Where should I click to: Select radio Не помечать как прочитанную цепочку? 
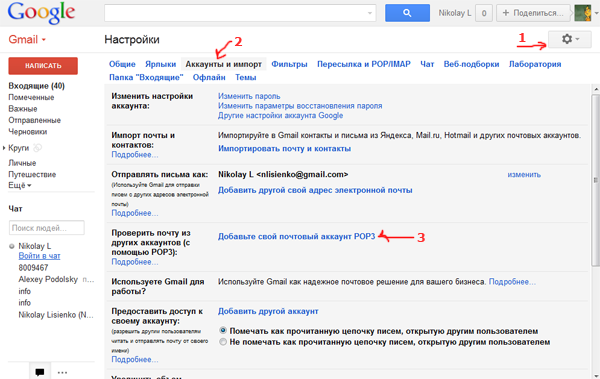[223, 342]
